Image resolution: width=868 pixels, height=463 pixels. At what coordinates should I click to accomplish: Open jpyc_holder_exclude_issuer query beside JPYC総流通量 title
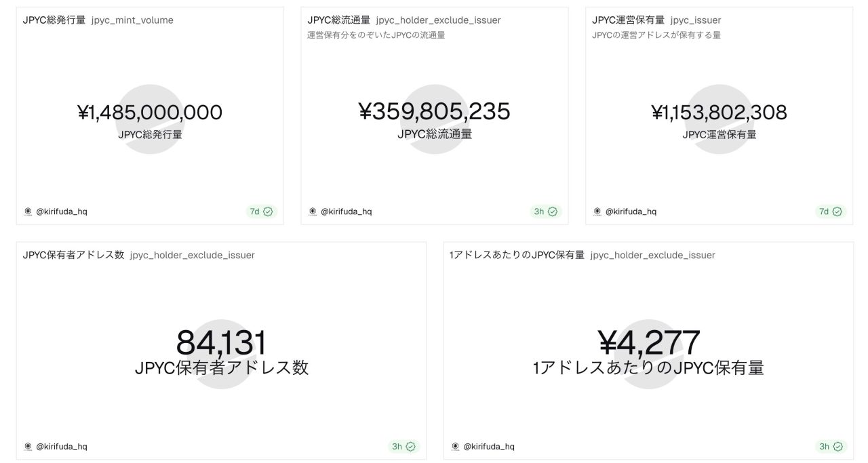click(438, 20)
